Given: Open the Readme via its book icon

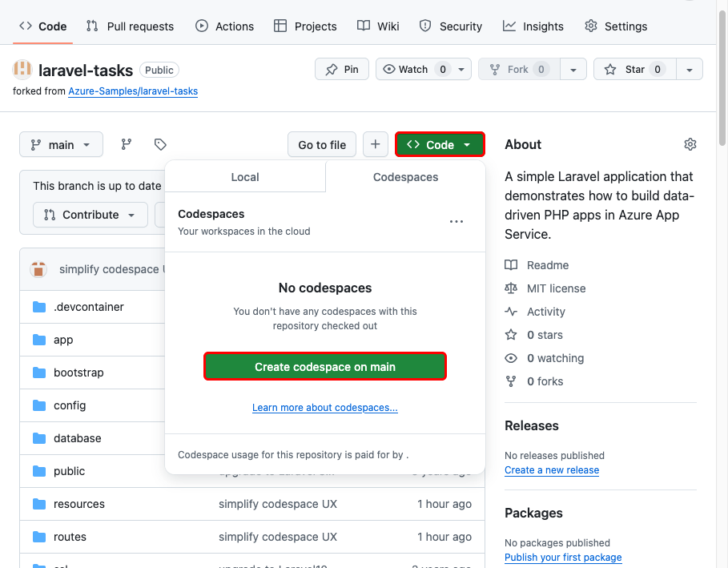Looking at the screenshot, I should click(511, 264).
